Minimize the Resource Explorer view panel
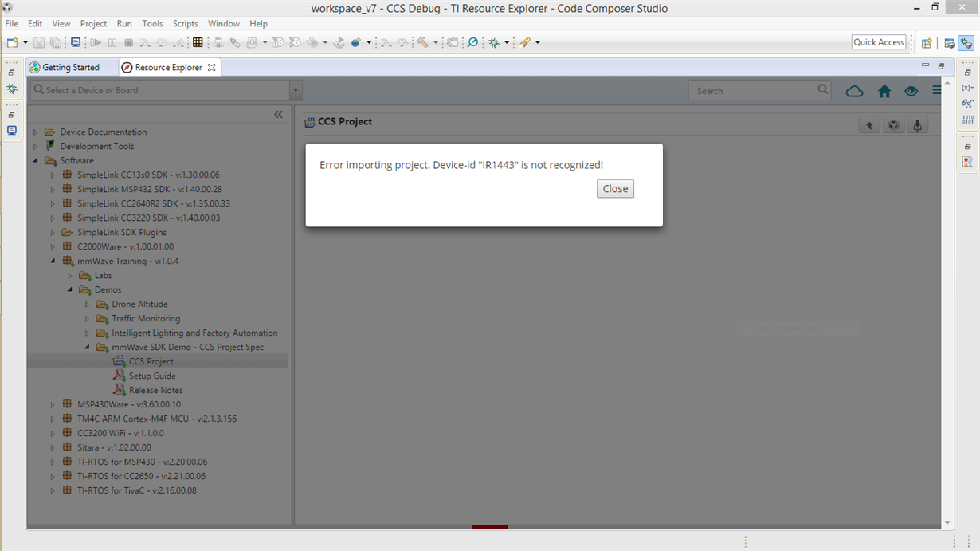Screen dimensions: 980x551 click(x=925, y=66)
